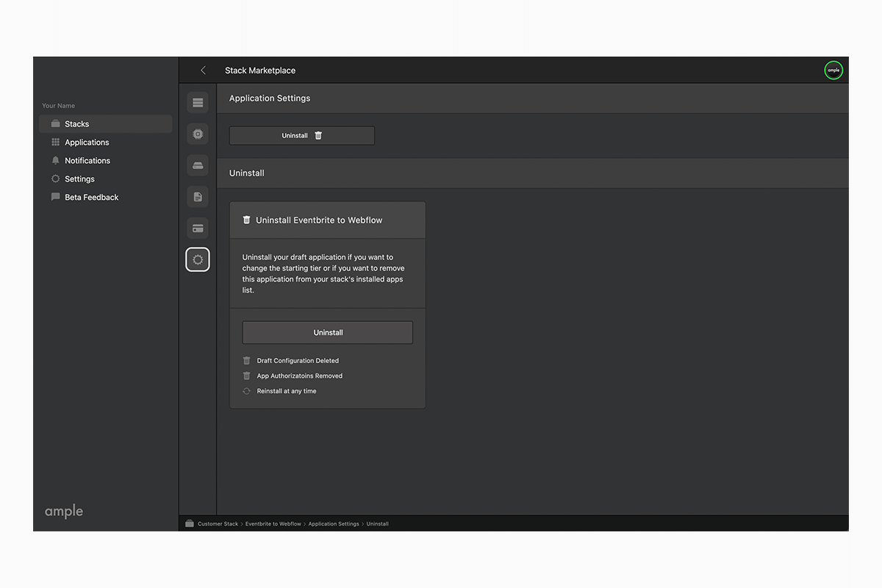Image resolution: width=882 pixels, height=588 pixels.
Task: Click the Your Name label in sidebar
Action: [59, 106]
